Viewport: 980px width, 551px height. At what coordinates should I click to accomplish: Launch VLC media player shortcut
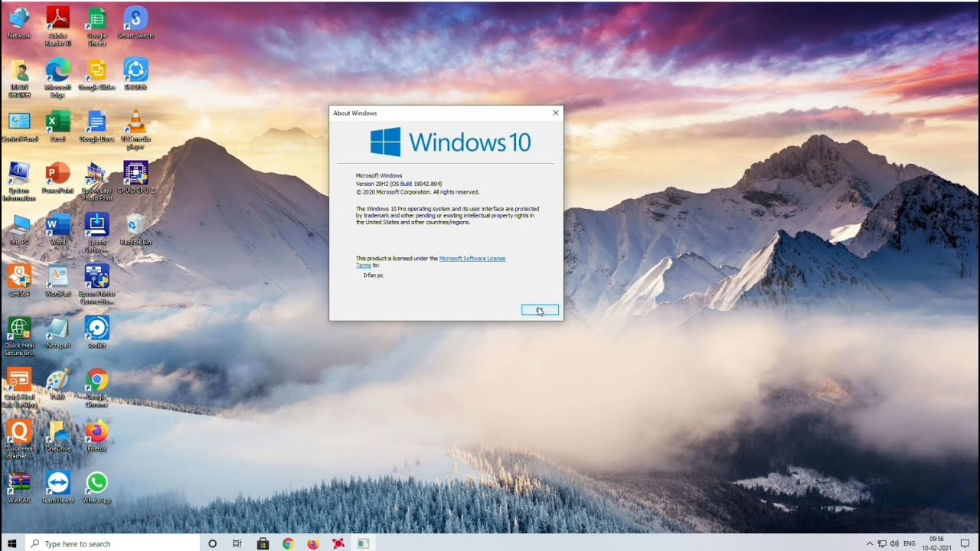[x=136, y=129]
